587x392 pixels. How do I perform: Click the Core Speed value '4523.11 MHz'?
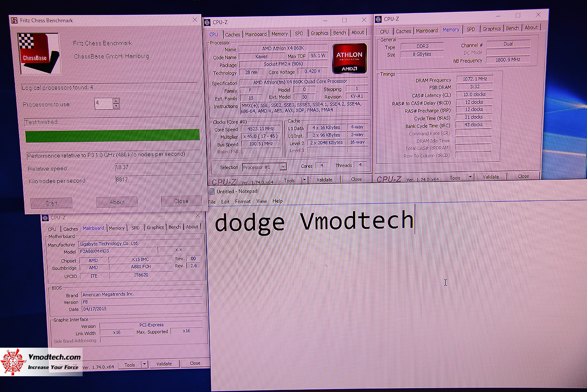tap(261, 129)
